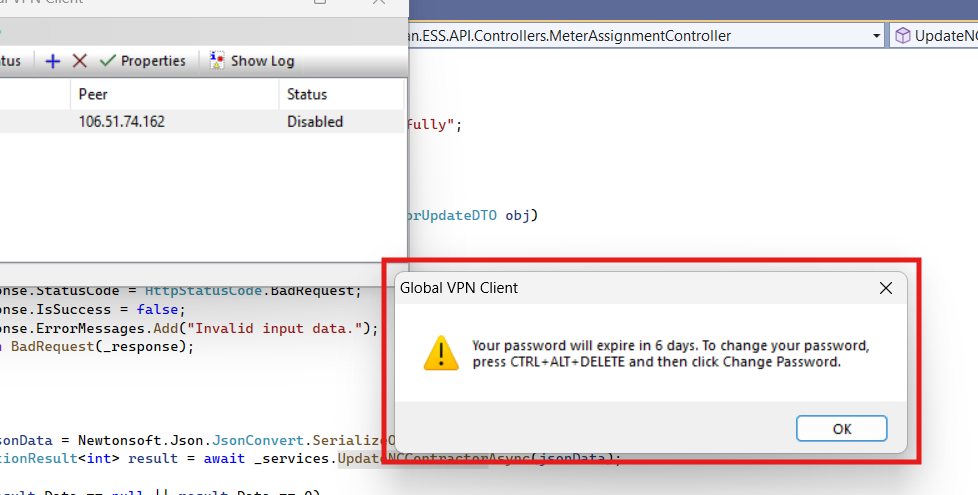Click the Disabled status cell
Viewport: 978px width, 495px height.
pyautogui.click(x=315, y=122)
